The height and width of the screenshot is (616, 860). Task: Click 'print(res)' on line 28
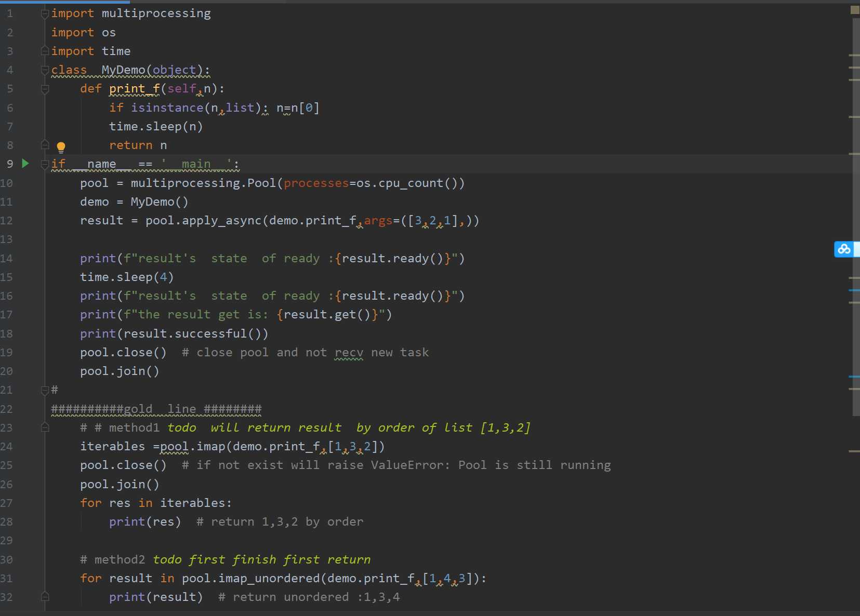tap(145, 522)
